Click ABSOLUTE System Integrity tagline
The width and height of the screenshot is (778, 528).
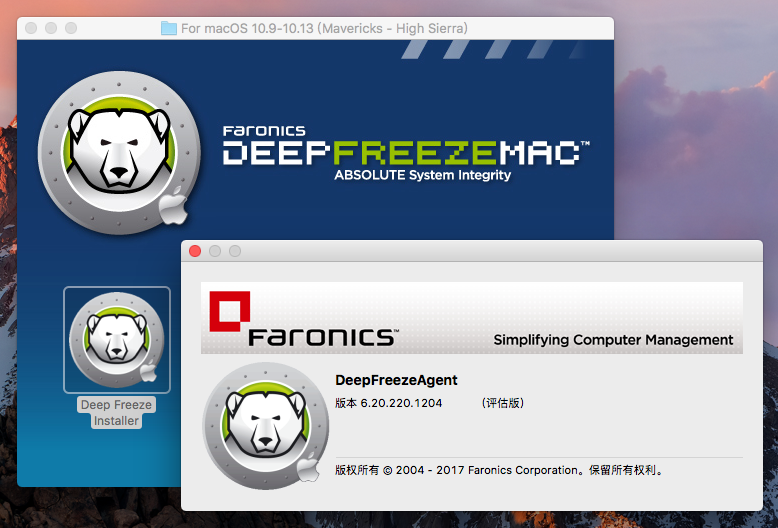pyautogui.click(x=422, y=175)
